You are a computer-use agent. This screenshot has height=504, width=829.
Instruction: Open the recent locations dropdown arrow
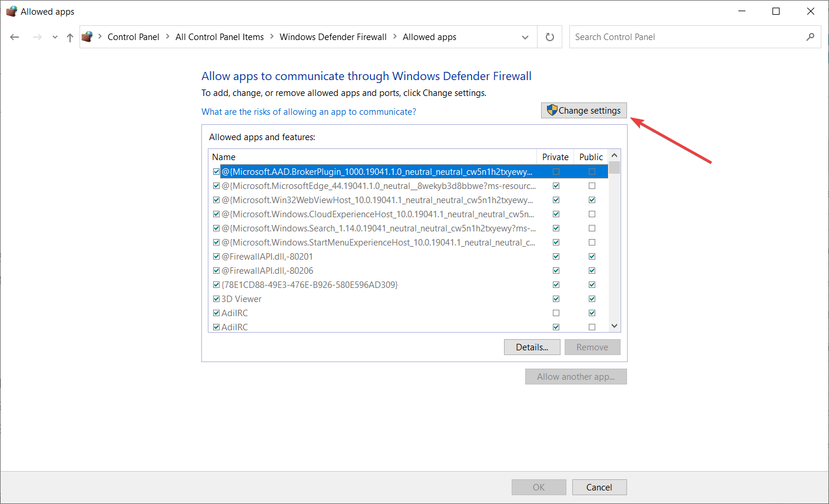(55, 37)
